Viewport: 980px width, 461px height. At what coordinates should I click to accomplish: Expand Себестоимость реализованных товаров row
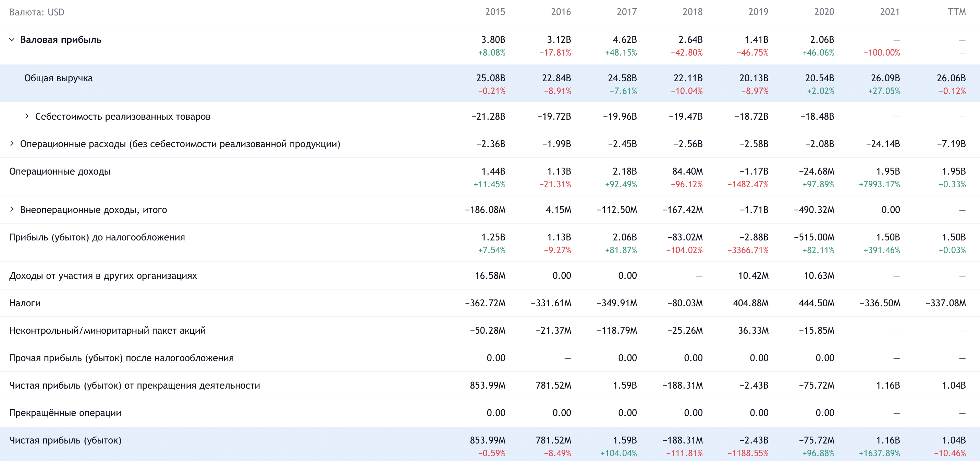tap(27, 116)
